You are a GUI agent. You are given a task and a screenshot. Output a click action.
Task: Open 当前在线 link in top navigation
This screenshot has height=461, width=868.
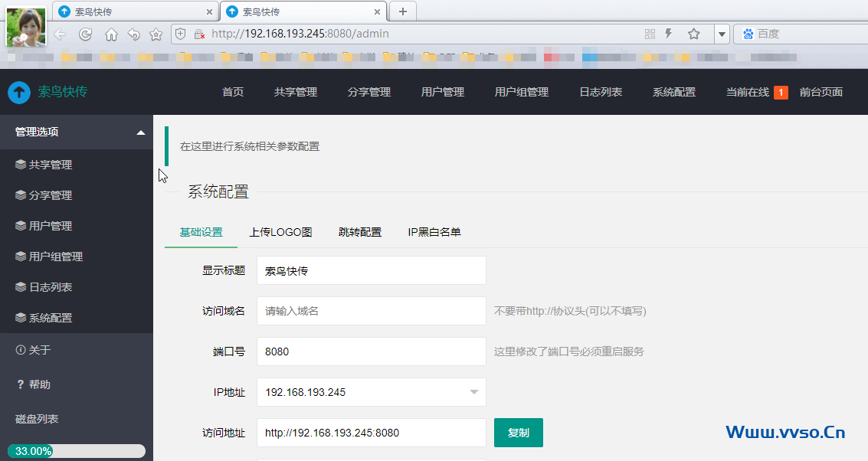[748, 92]
